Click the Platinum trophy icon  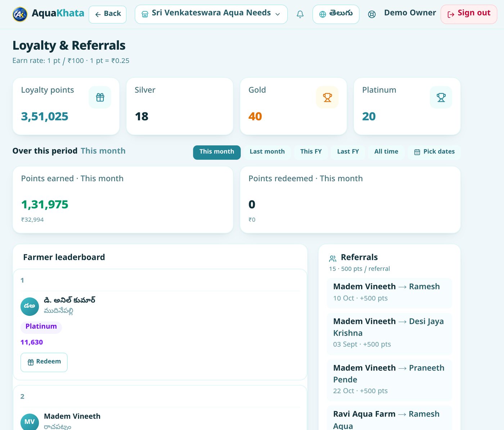(x=441, y=97)
